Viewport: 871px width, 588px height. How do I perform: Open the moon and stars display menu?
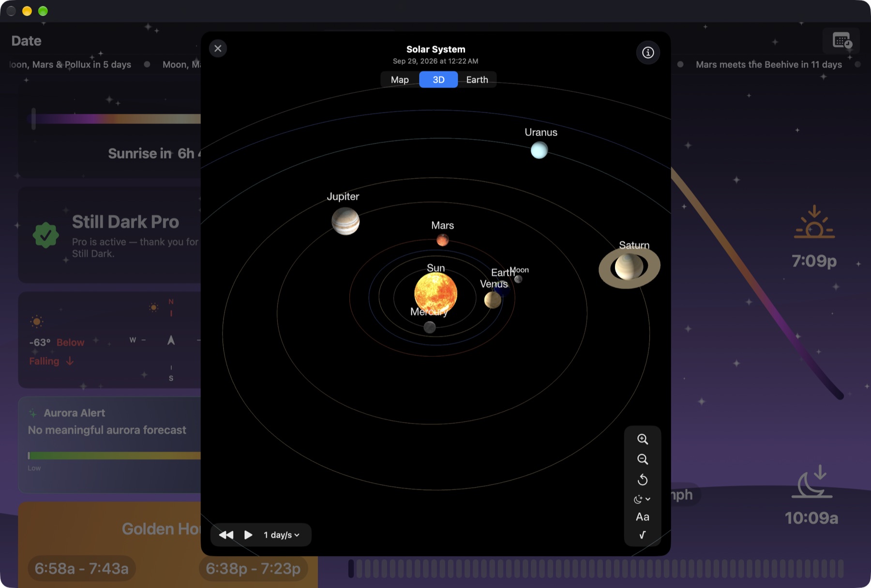(643, 499)
